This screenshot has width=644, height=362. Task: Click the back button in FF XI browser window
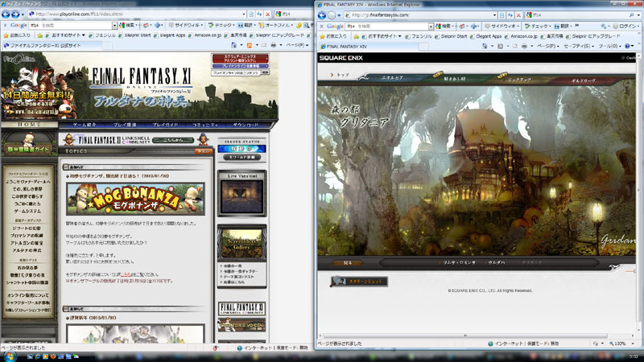[6, 14]
